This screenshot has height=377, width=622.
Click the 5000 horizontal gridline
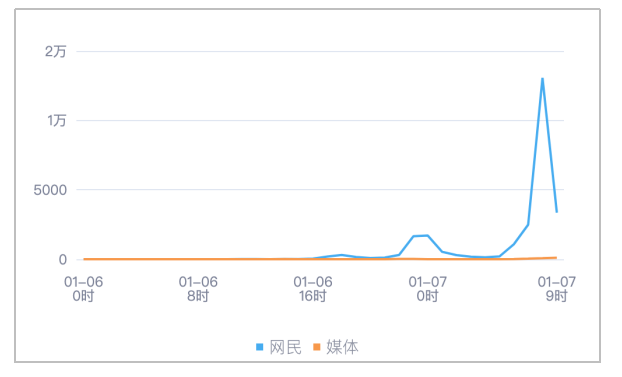320,190
